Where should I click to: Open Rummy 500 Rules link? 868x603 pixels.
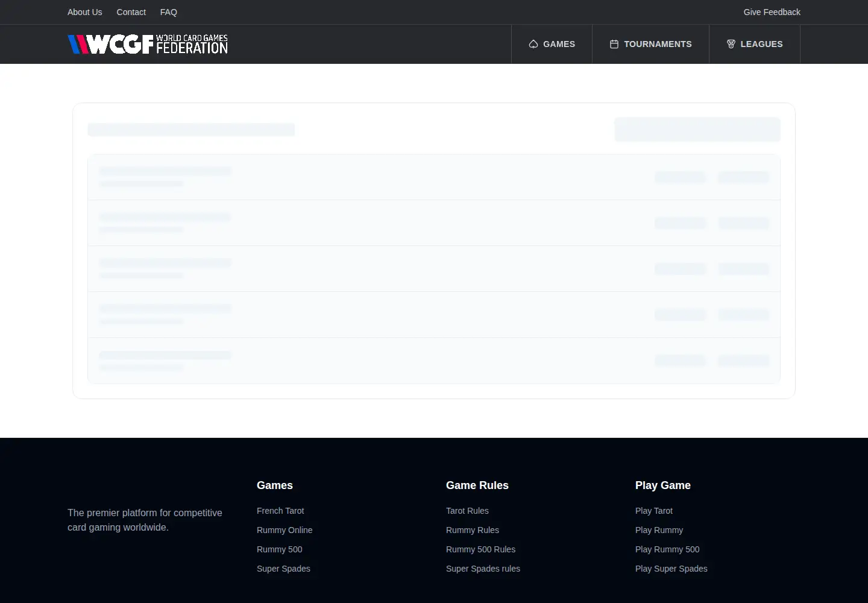click(x=480, y=549)
